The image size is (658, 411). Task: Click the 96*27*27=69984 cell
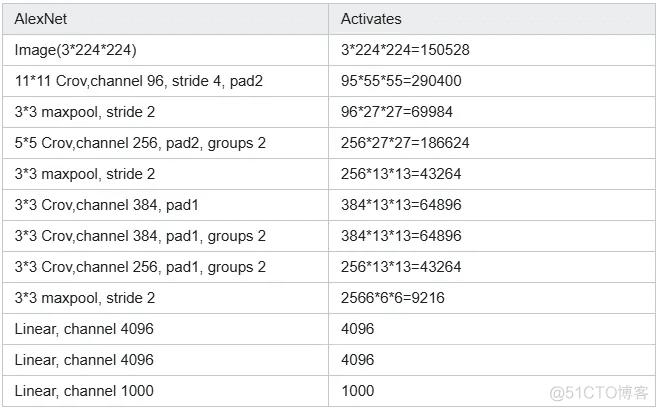tap(492, 112)
